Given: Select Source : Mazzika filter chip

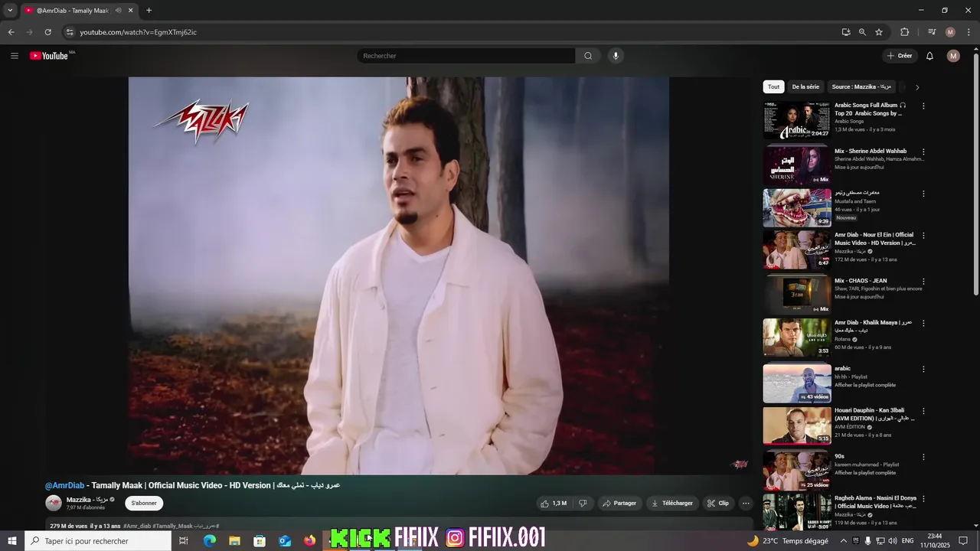Looking at the screenshot, I should [861, 87].
